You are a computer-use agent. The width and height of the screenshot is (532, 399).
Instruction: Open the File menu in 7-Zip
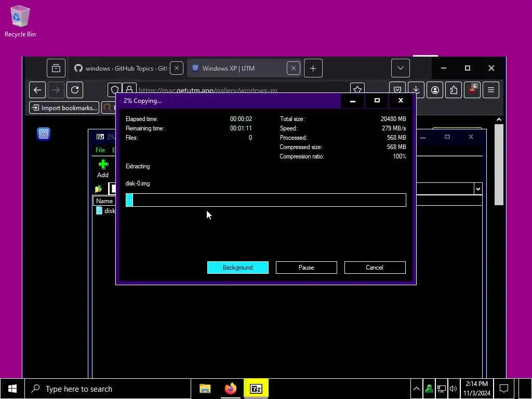click(x=100, y=150)
